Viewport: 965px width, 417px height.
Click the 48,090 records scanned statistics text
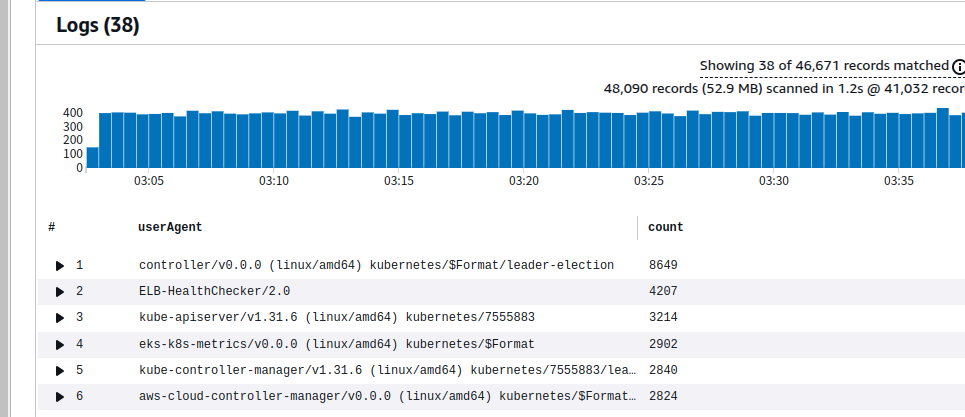click(x=784, y=89)
